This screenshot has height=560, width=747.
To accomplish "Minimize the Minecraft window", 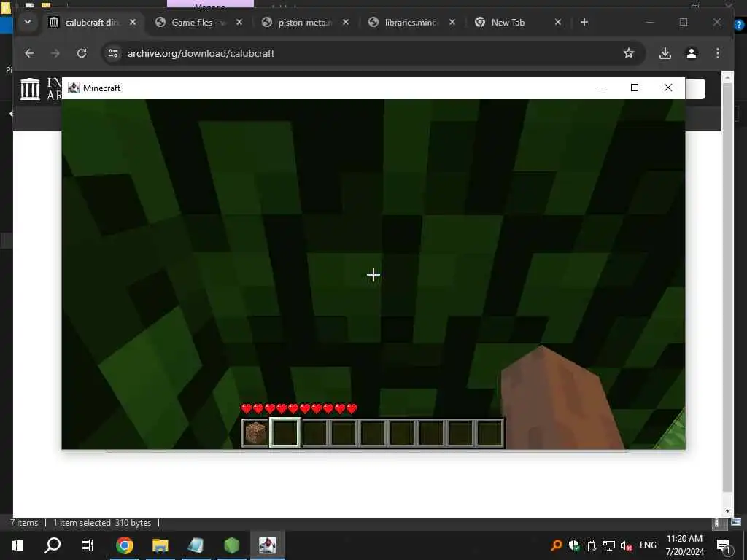I will tap(602, 87).
